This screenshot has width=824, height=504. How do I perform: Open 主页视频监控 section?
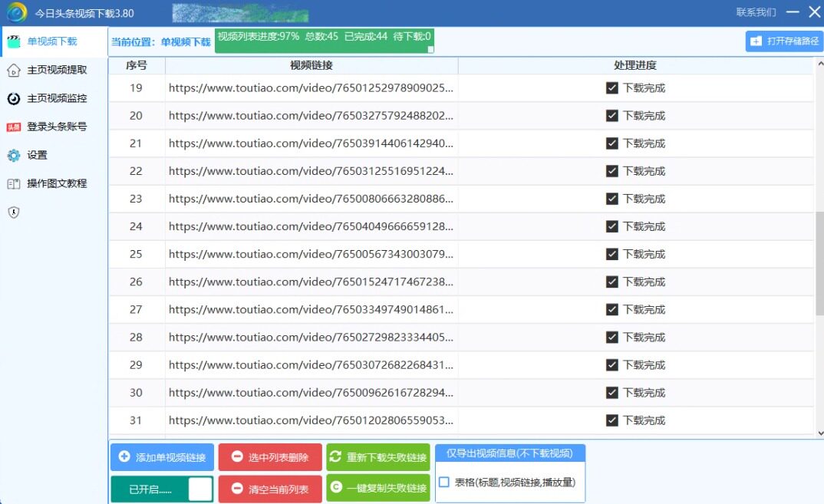(x=54, y=98)
